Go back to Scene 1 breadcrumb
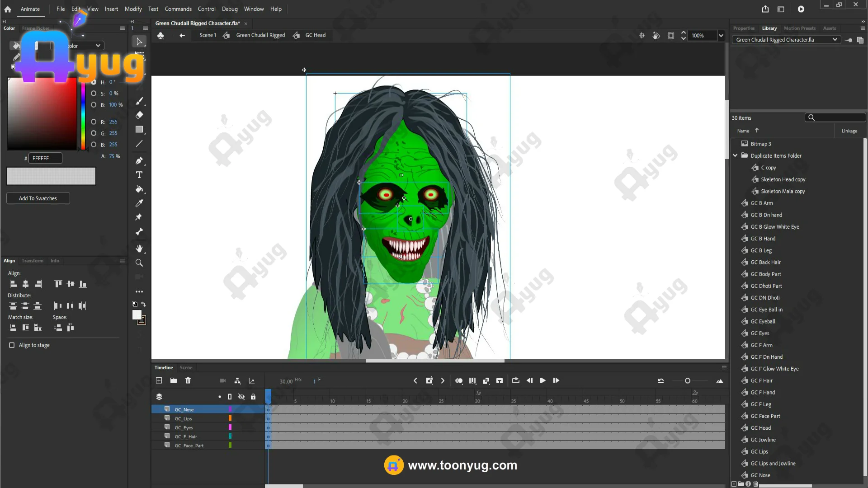Viewport: 868px width, 488px height. pos(208,35)
